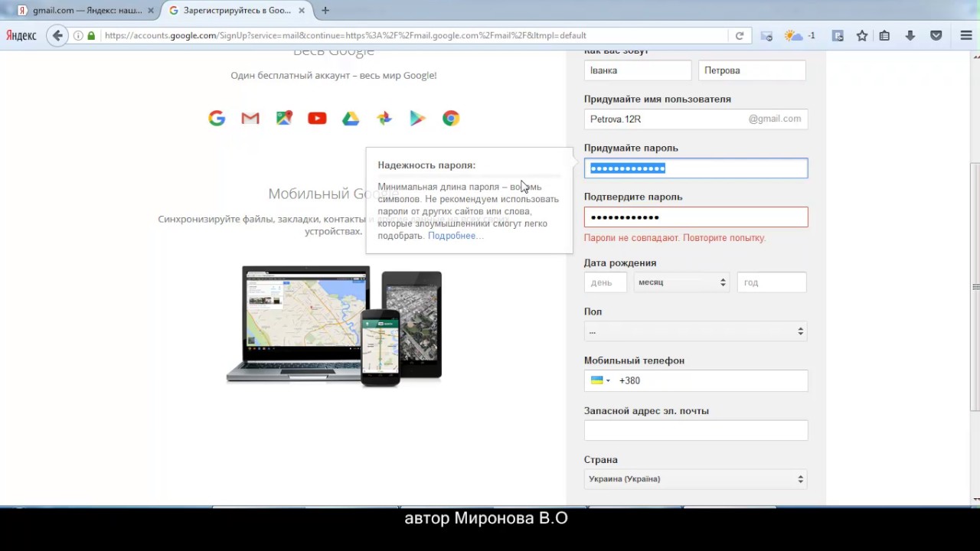The height and width of the screenshot is (551, 980).
Task: Click the YouTube icon
Action: click(x=317, y=118)
